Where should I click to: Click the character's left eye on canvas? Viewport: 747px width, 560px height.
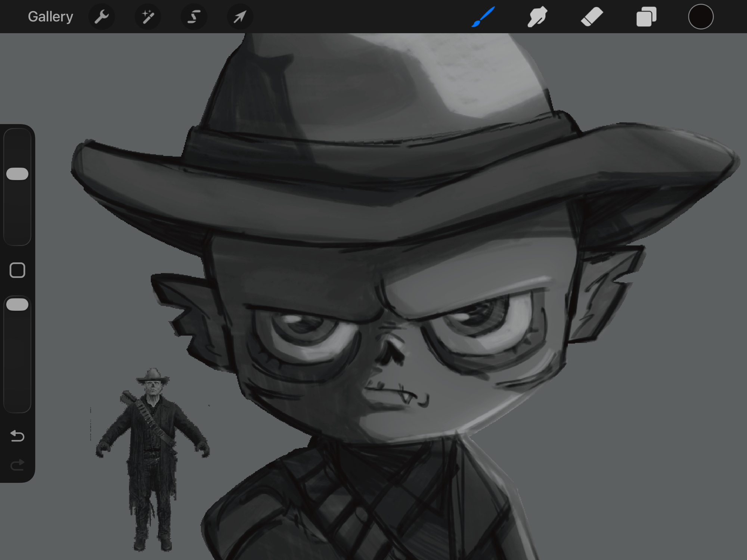pos(306,329)
